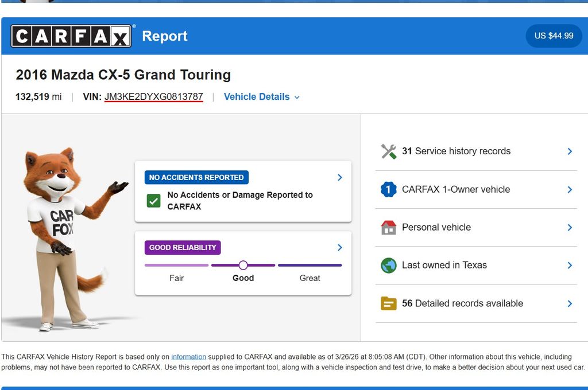The height and width of the screenshot is (390, 588).
Task: Expand the Good Reliability card arrow
Action: click(339, 248)
